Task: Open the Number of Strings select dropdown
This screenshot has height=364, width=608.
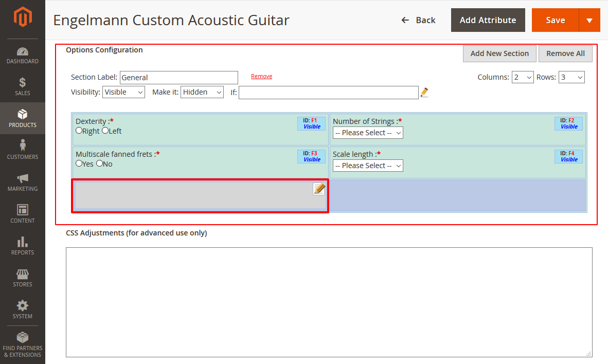Action: (x=368, y=133)
